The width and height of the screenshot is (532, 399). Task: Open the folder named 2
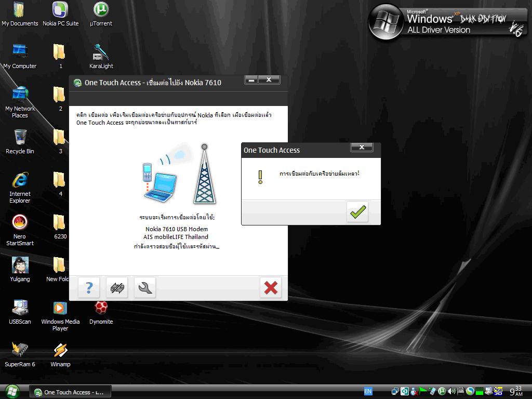pyautogui.click(x=60, y=99)
